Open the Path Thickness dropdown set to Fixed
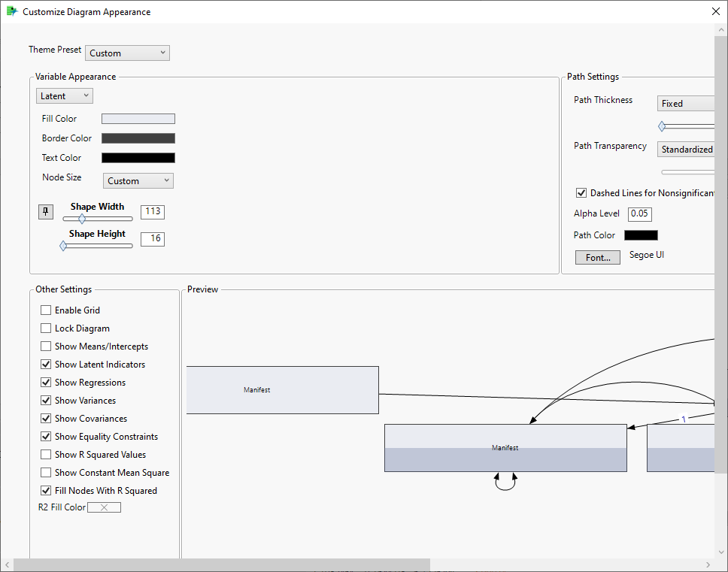This screenshot has width=728, height=572. click(685, 103)
